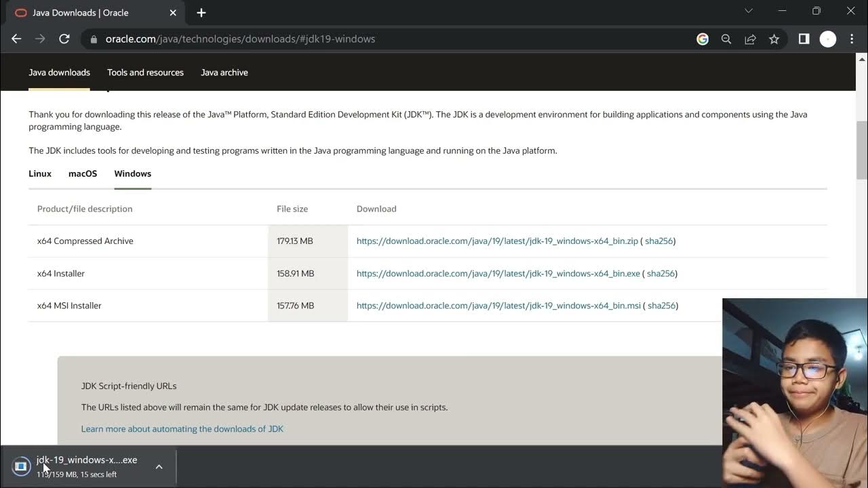
Task: Bookmark this page with the star icon
Action: [x=774, y=39]
